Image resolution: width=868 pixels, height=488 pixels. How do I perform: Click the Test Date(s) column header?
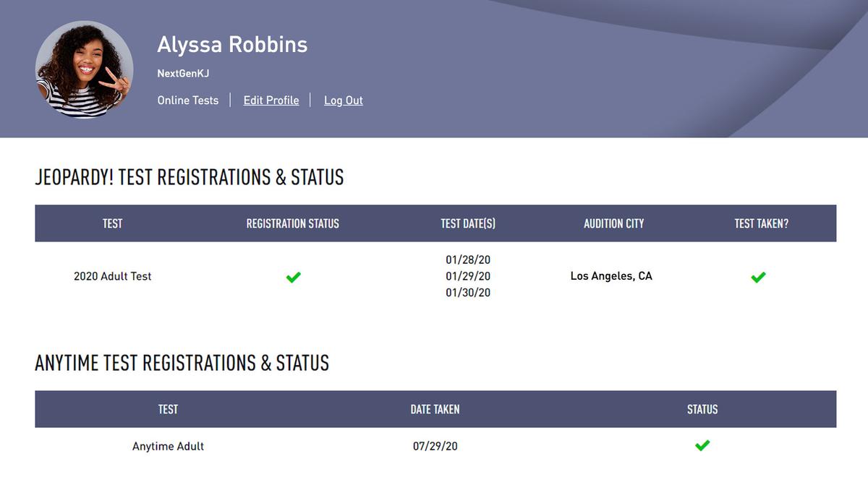click(468, 223)
